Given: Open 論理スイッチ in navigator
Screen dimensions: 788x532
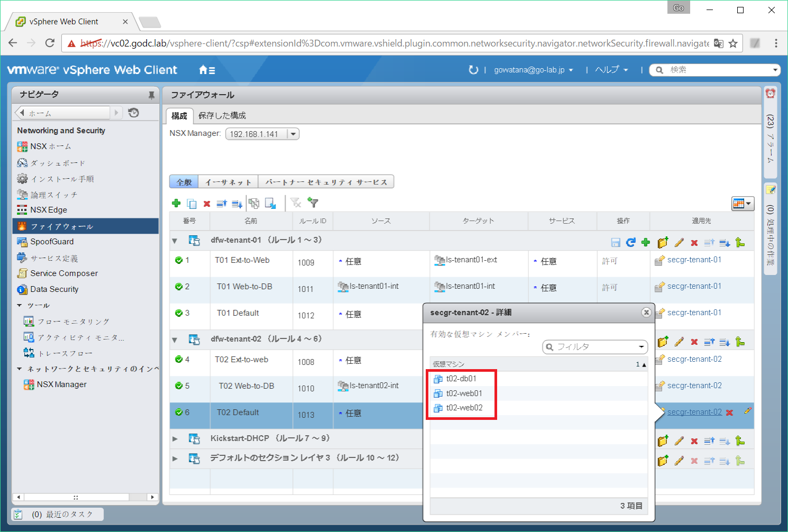Looking at the screenshot, I should [48, 195].
